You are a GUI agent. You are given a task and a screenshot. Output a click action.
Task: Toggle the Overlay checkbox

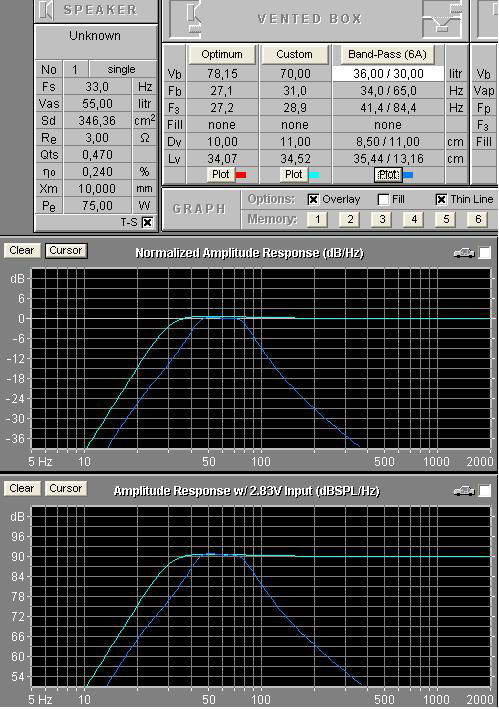[313, 199]
